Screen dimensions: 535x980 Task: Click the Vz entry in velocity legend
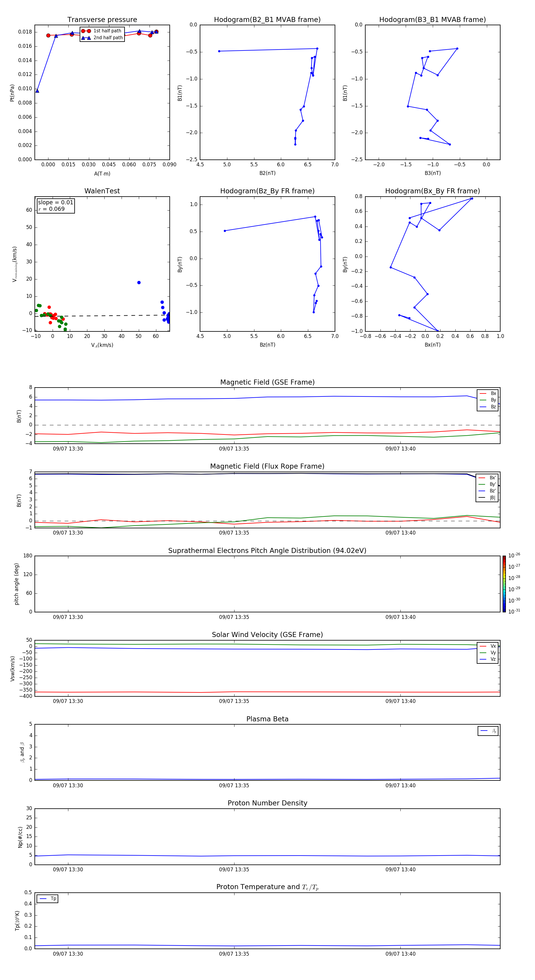(x=488, y=659)
